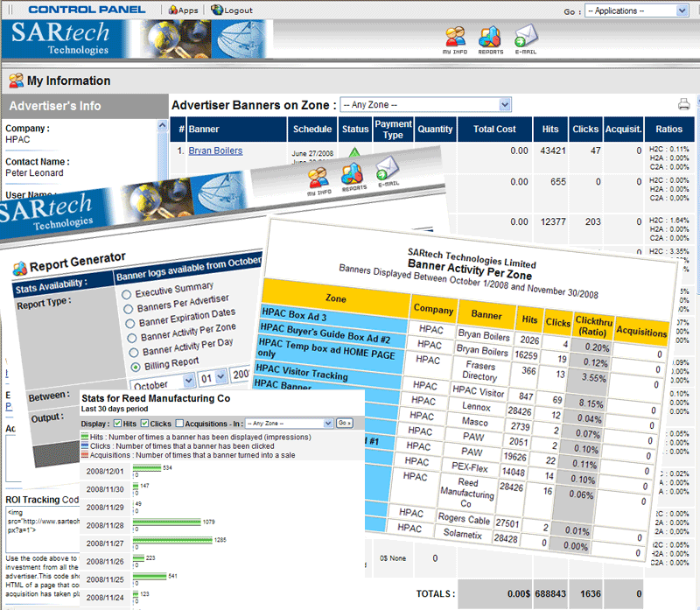The height and width of the screenshot is (610, 700).
Task: Click 'HPAC Buyer's Guide Box Ad #2' zone
Action: [332, 334]
